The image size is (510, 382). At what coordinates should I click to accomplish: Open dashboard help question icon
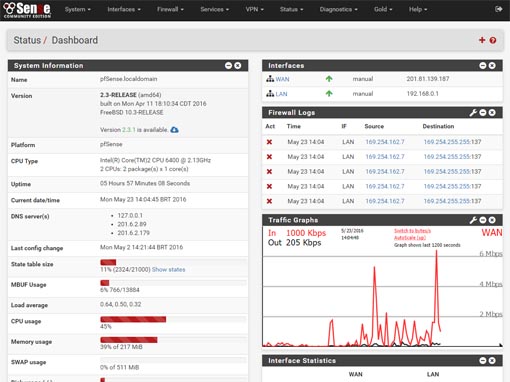[x=493, y=40]
